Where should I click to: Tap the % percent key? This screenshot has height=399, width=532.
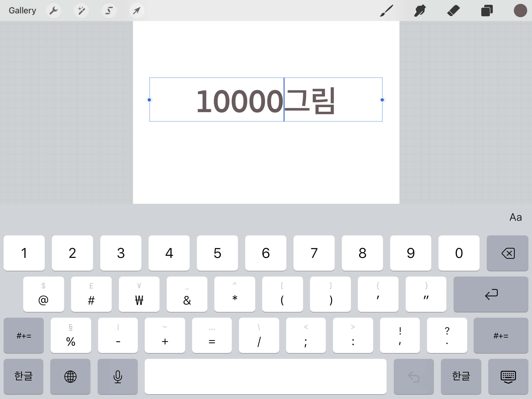[x=71, y=336]
